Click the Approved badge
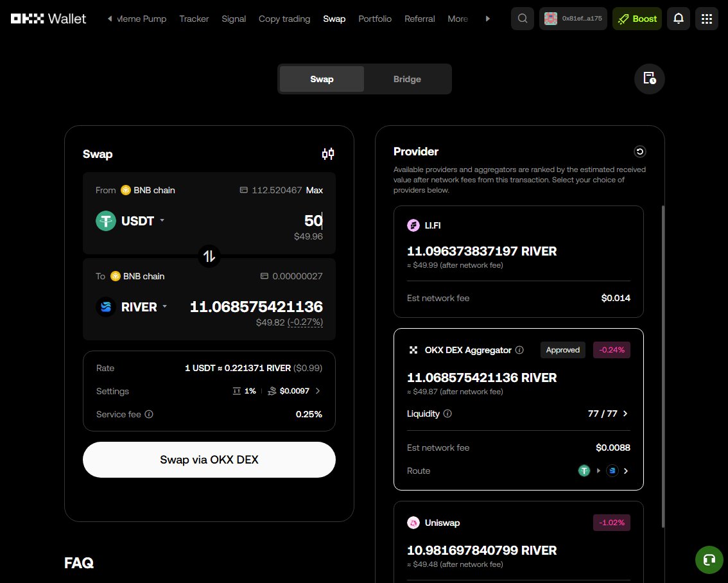728x583 pixels. point(563,350)
